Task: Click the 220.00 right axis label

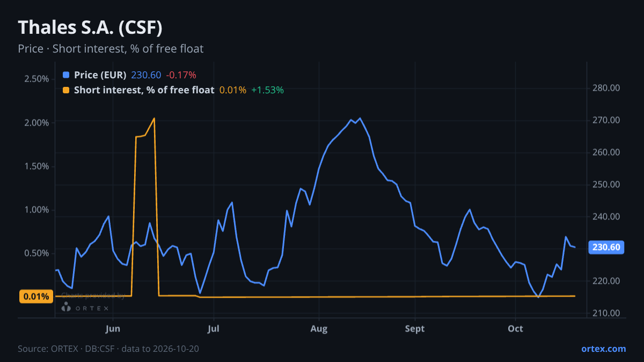Action: tap(607, 281)
